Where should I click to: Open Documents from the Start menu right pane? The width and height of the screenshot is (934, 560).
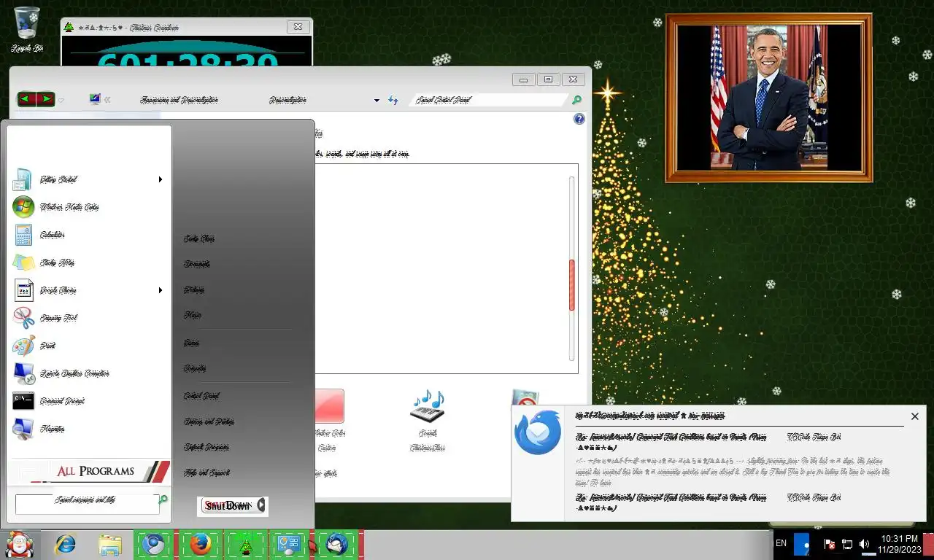[197, 264]
